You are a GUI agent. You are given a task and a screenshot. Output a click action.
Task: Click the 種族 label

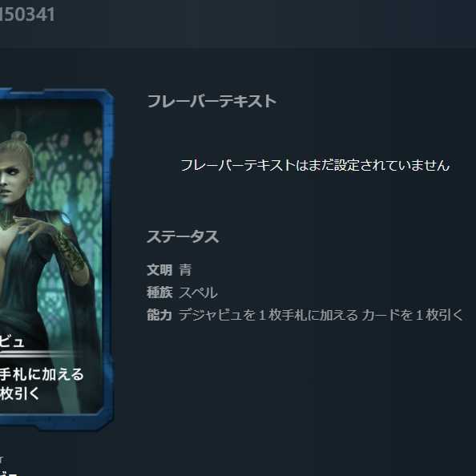[x=159, y=292]
